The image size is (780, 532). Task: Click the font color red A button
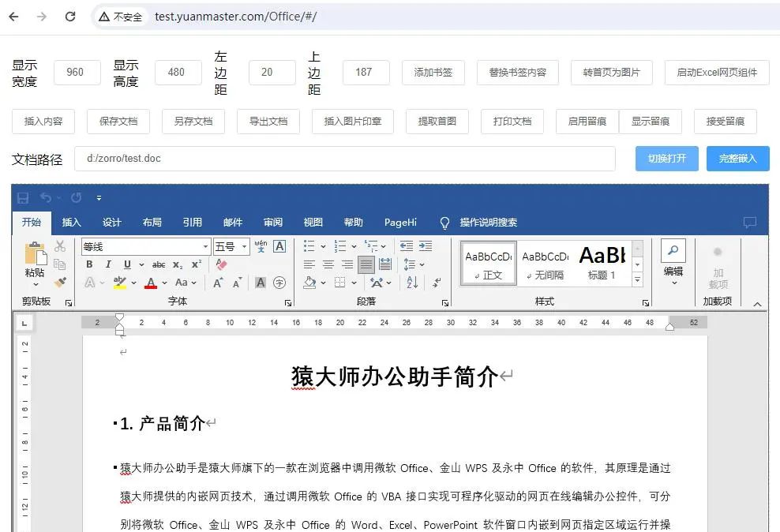(x=151, y=283)
